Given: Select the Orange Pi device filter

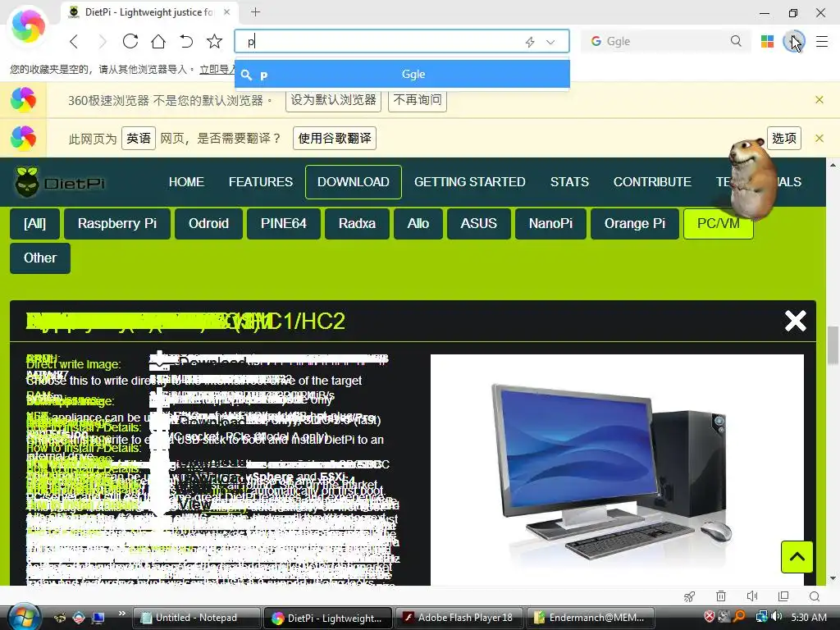Looking at the screenshot, I should [635, 223].
